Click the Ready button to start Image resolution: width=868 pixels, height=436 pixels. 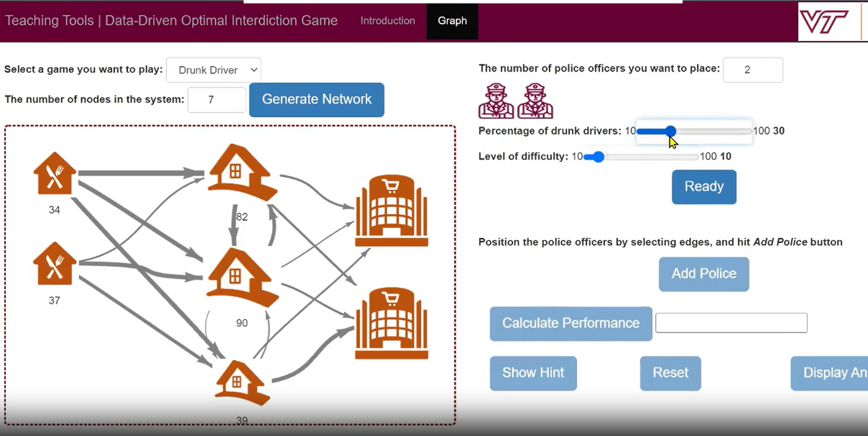[703, 186]
